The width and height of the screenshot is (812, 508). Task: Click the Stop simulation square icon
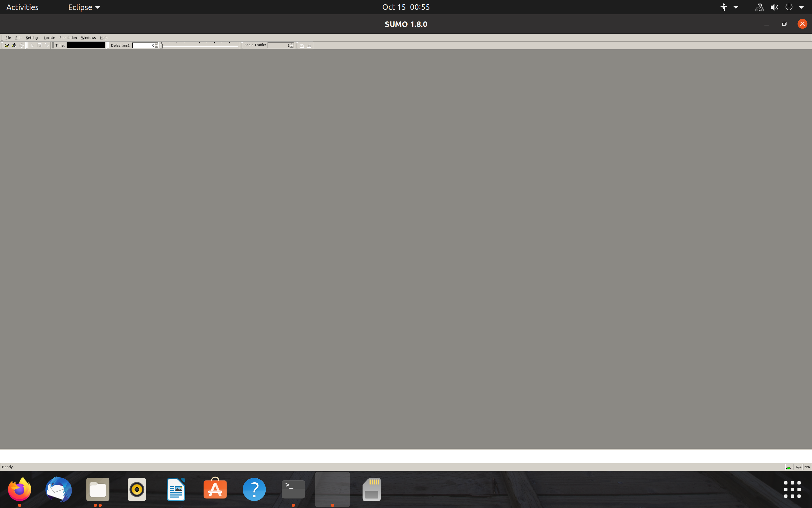[40, 45]
